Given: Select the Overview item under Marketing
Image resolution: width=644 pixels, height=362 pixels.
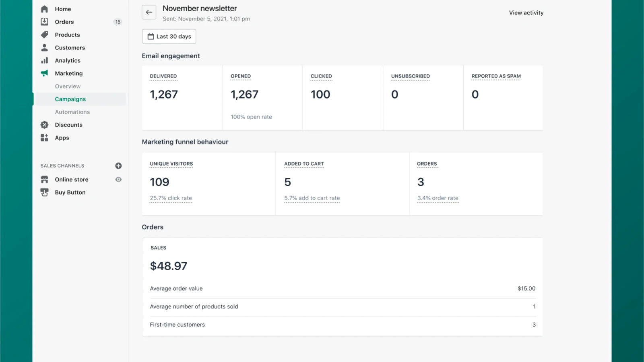Looking at the screenshot, I should (67, 86).
